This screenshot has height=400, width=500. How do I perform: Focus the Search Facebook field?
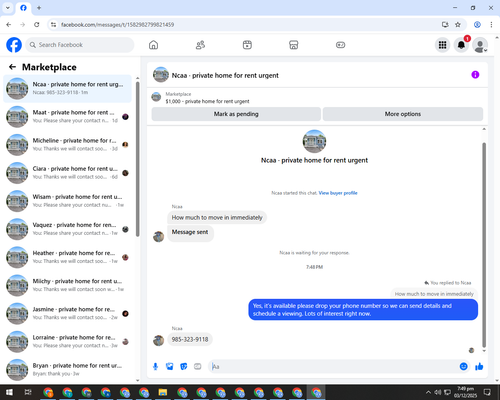pyautogui.click(x=80, y=45)
